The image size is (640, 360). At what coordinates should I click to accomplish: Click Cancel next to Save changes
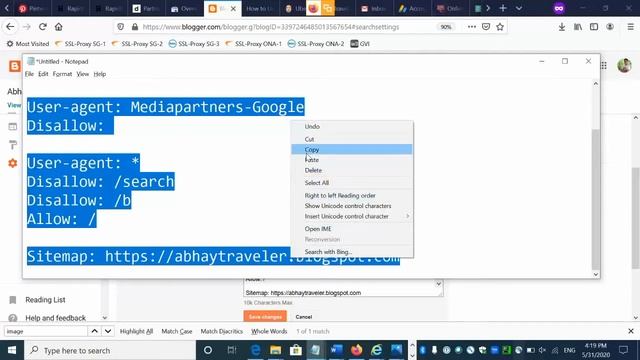click(304, 317)
